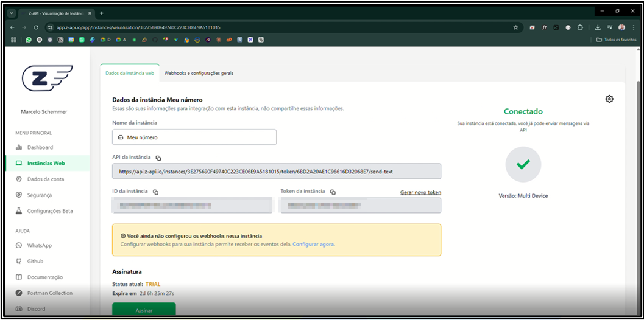Image resolution: width=644 pixels, height=320 pixels.
Task: Copy the API da instância URL
Action: 158,158
